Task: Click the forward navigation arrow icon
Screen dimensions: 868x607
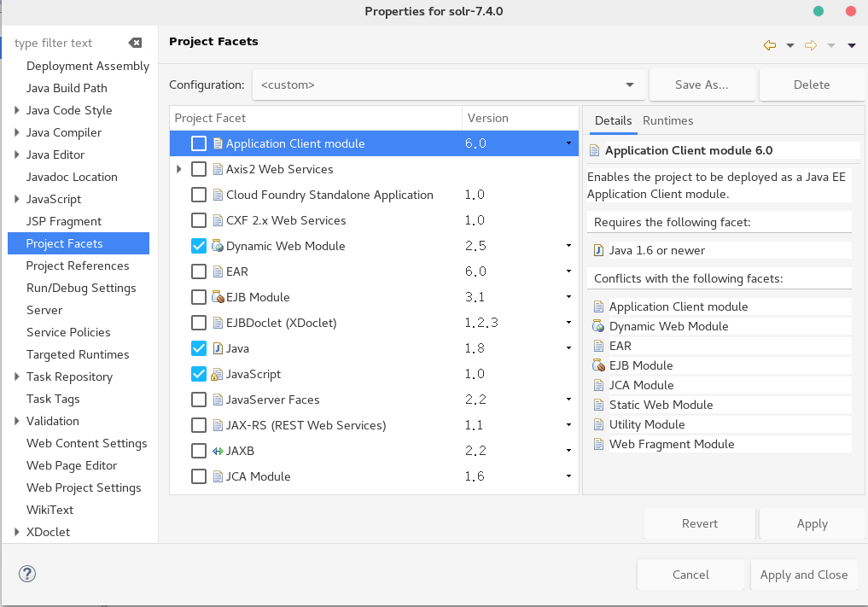Action: tap(811, 45)
